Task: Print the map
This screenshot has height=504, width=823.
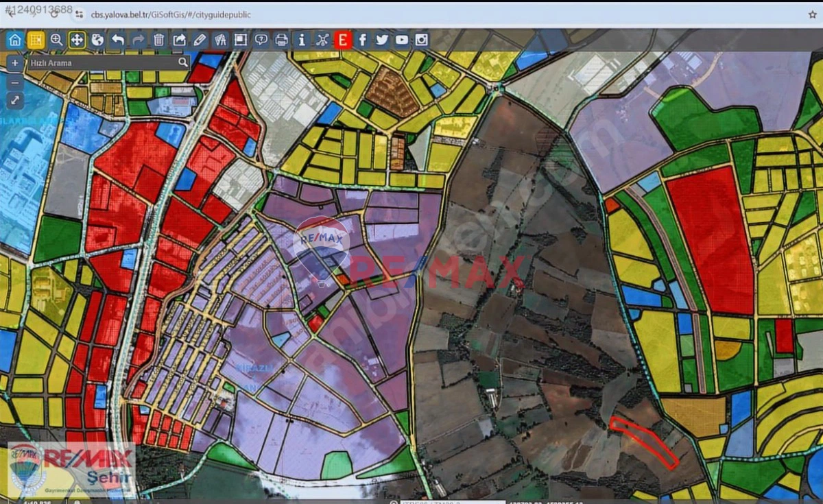Action: 281,40
